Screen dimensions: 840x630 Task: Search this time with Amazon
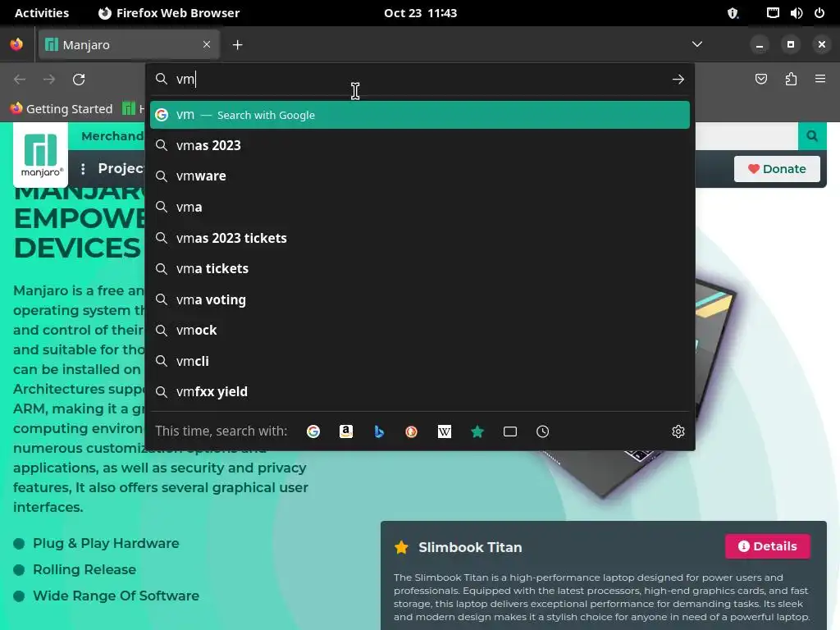(x=346, y=431)
